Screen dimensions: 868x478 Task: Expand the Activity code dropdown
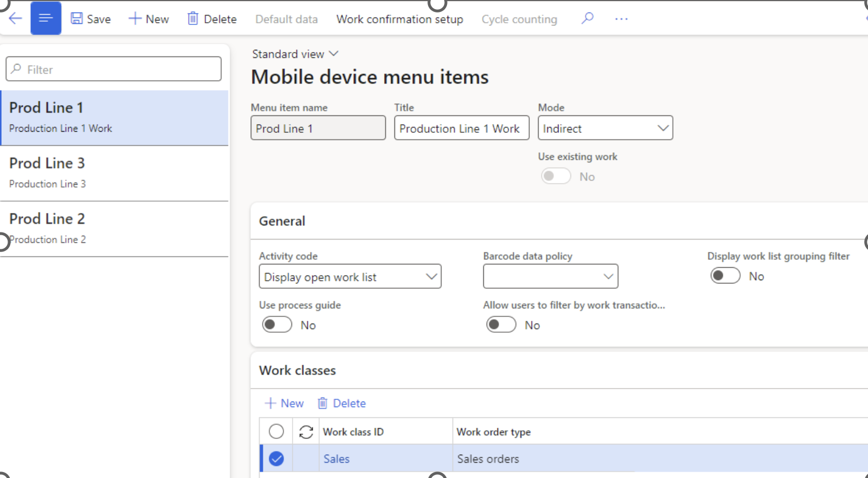[431, 277]
